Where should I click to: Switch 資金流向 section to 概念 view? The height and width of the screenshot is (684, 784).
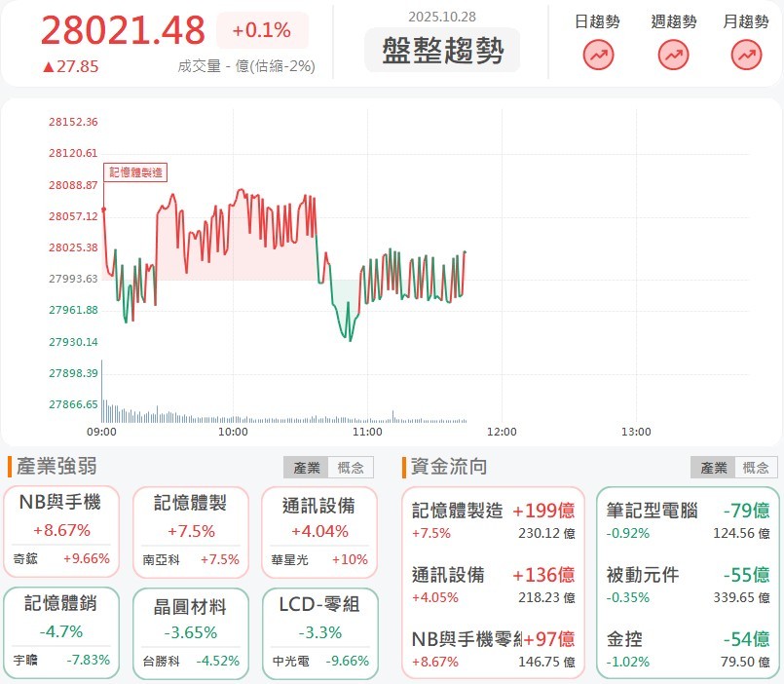click(757, 468)
